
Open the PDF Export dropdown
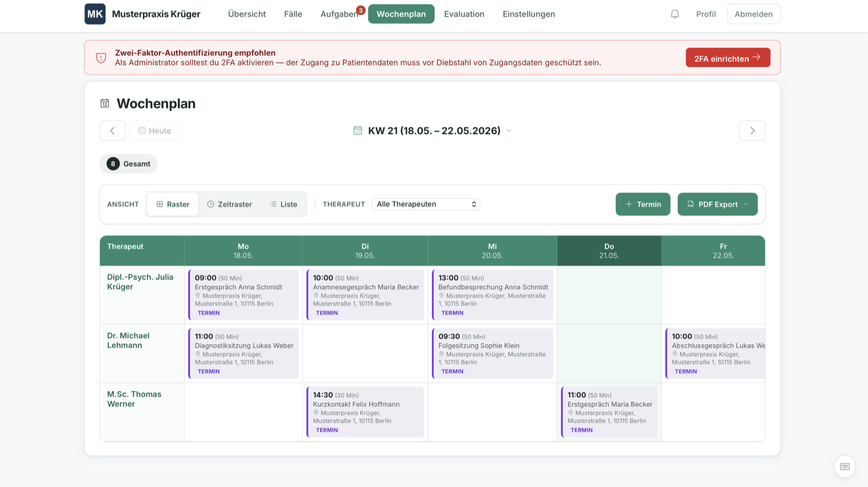pyautogui.click(x=717, y=204)
